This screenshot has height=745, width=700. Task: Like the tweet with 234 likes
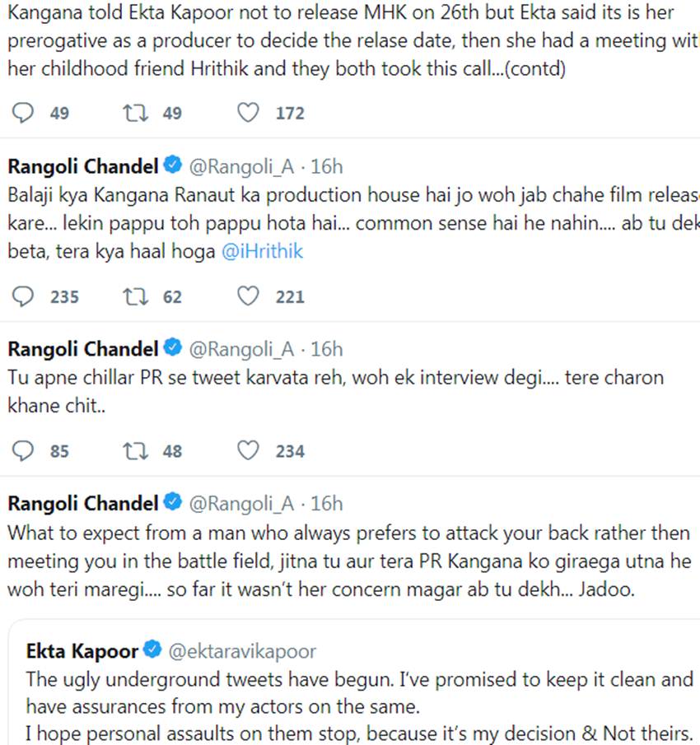248,450
